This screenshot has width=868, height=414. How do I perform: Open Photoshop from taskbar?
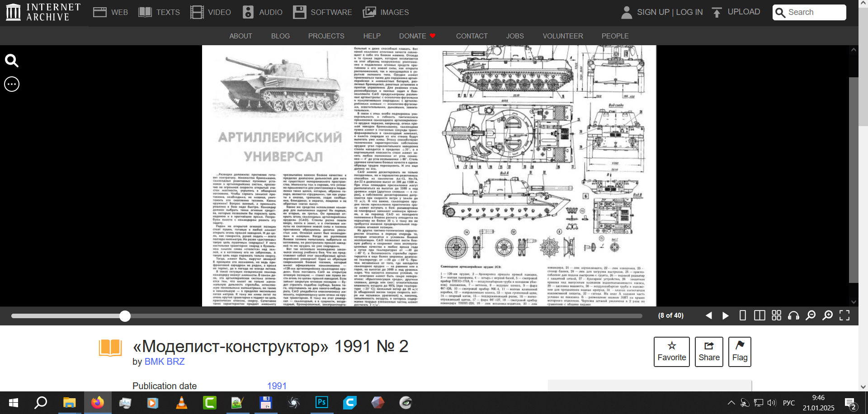(x=321, y=403)
